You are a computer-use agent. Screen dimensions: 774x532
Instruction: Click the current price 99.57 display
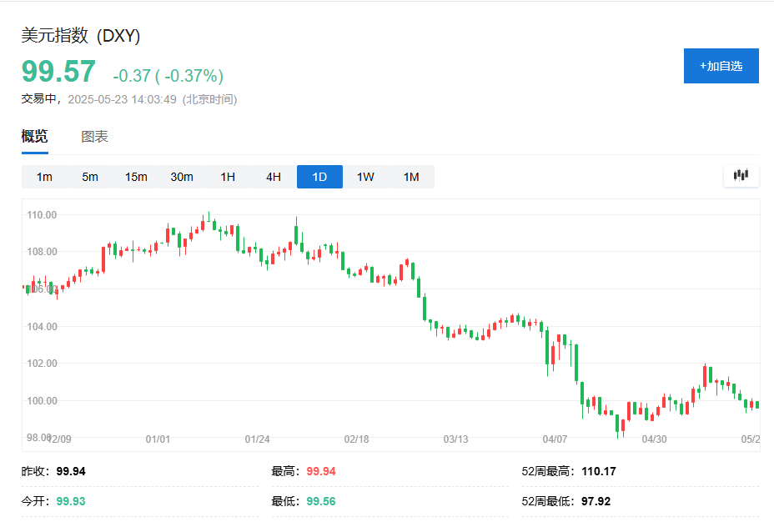point(58,73)
